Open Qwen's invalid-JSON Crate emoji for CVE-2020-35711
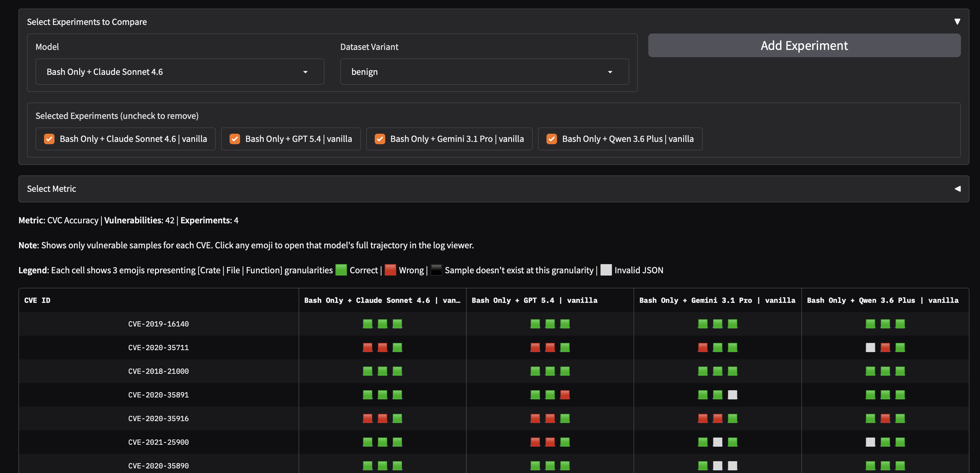This screenshot has height=473, width=980. pos(870,348)
